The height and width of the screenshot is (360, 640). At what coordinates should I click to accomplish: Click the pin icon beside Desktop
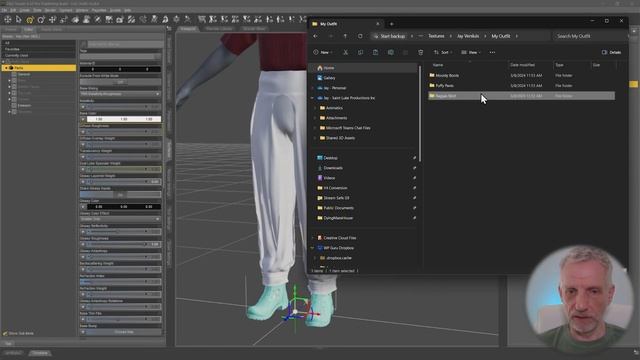[x=414, y=158]
